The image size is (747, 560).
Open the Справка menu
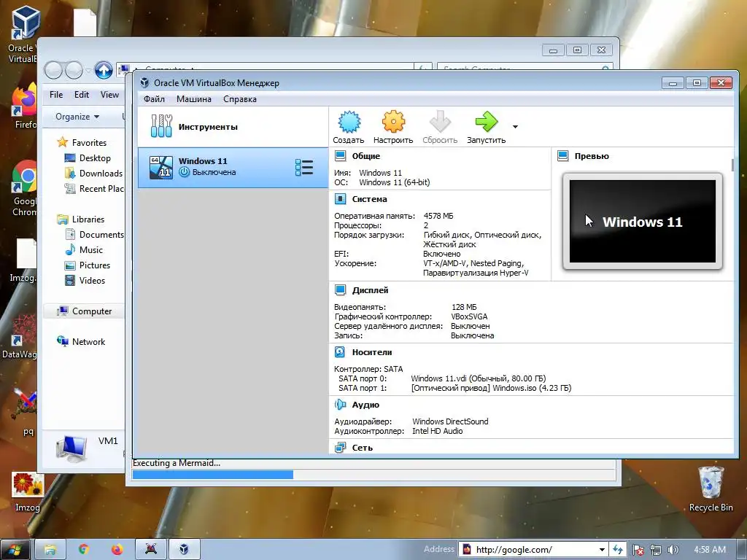point(240,99)
